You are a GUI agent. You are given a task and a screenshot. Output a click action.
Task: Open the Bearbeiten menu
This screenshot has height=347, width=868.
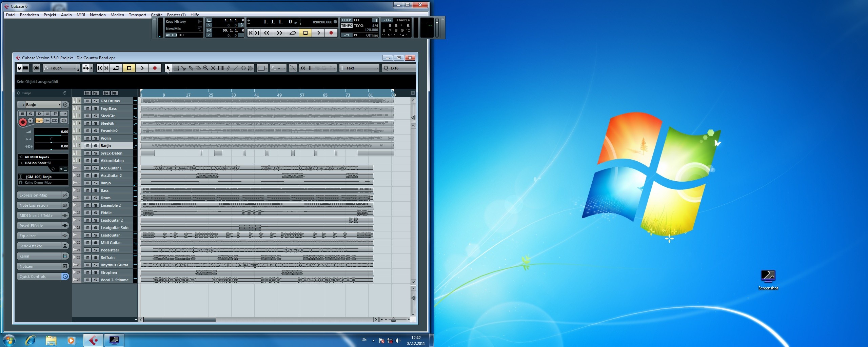click(x=29, y=15)
